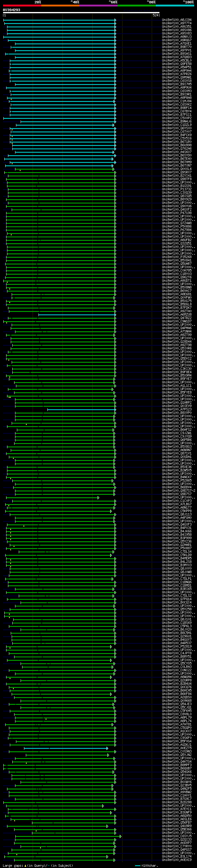197x868 pixels.
Task: Open UniRef100_C1MJ84 entry
Action: pos(177,101)
